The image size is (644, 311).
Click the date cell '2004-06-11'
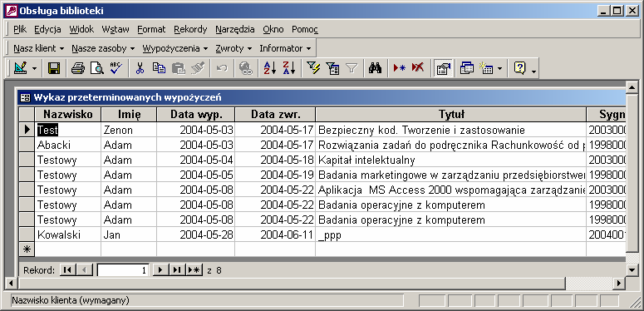pos(275,234)
